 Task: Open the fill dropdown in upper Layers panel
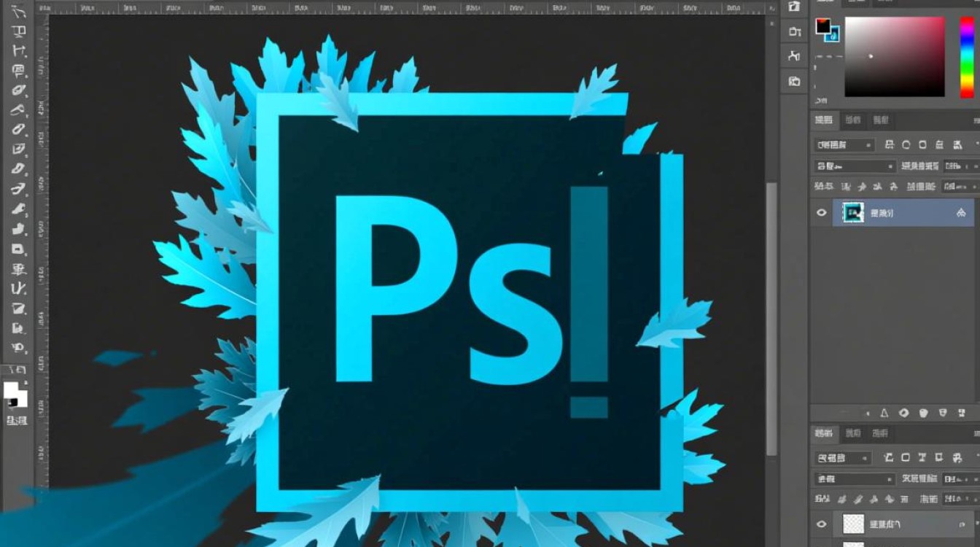(961, 187)
